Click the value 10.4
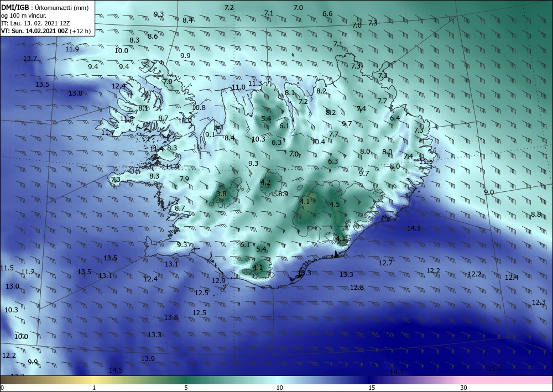This screenshot has width=553, height=392. (x=318, y=142)
